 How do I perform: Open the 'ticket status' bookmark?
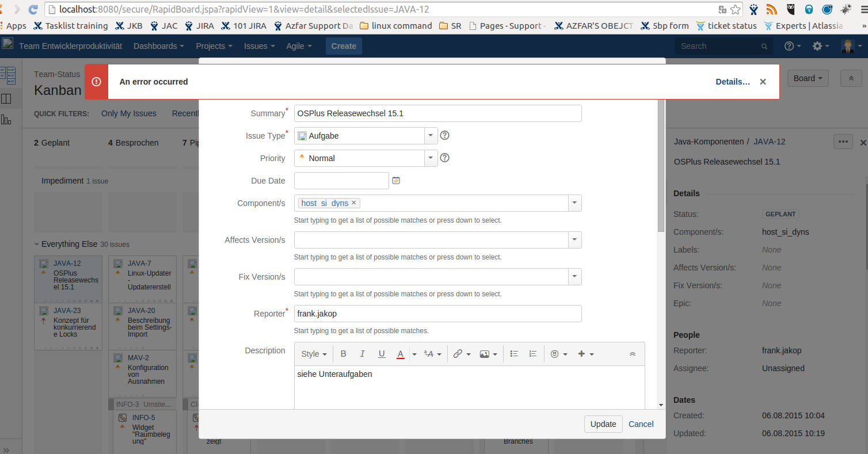pos(726,26)
